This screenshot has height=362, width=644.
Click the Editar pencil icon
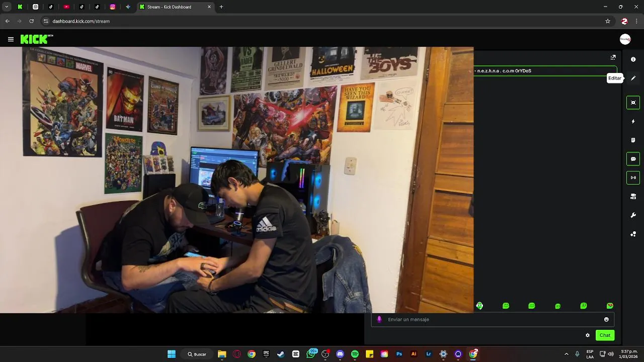633,78
